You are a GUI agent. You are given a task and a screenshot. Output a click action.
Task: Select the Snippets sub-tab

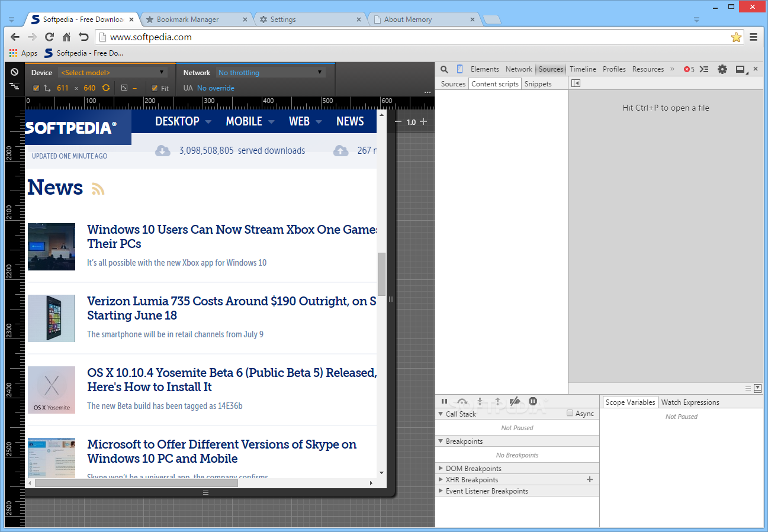point(538,84)
